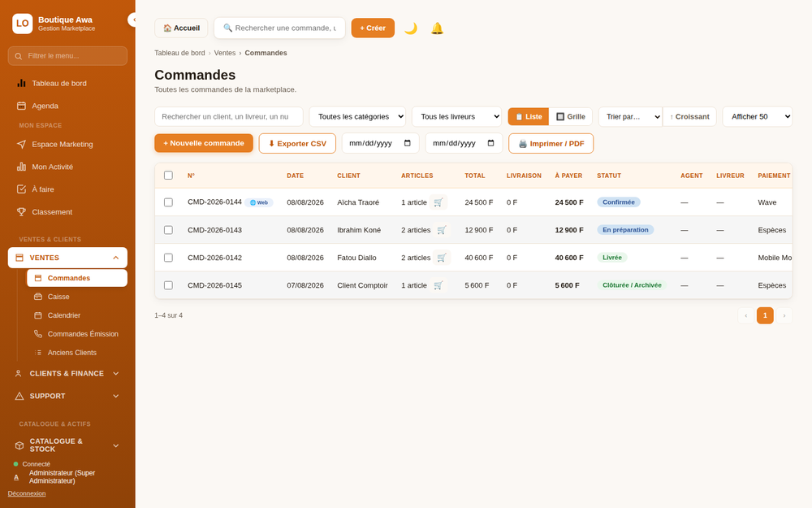Click the + Créer button
The height and width of the screenshot is (508, 812).
pos(373,28)
